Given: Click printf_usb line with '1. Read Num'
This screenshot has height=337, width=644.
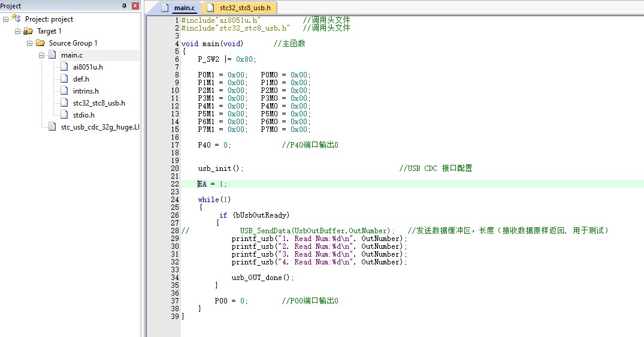Looking at the screenshot, I should click(319, 239).
